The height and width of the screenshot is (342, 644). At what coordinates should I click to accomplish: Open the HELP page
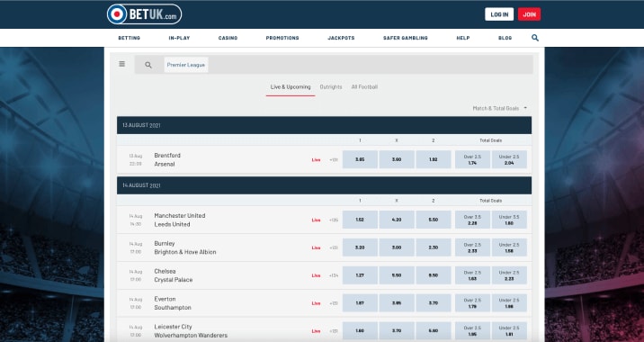463,38
